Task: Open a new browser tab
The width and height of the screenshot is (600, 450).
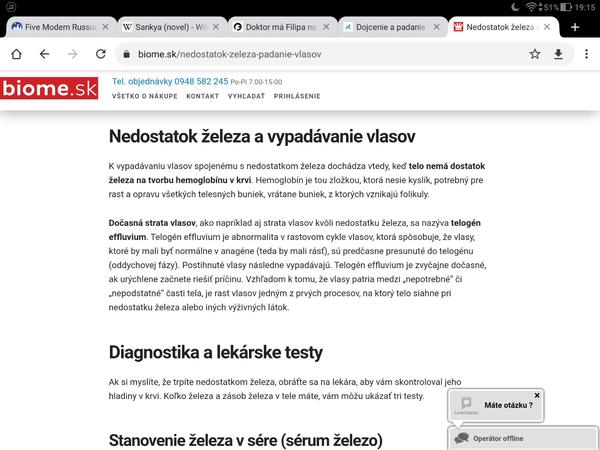Action: [575, 26]
